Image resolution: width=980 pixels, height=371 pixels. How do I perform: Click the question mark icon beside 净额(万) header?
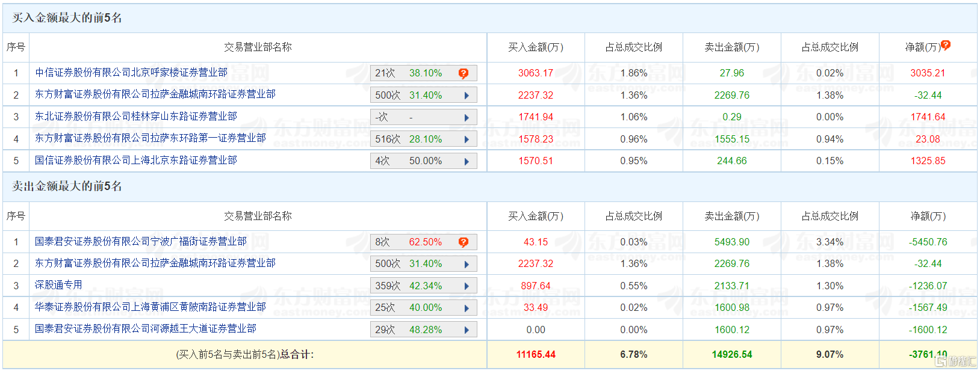click(x=946, y=45)
